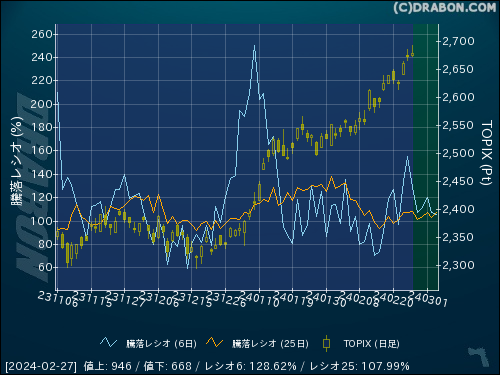Viewport: 500px width, 375px height.
Task: Click the orange 騰落レシオ (25日) legend line icon
Action: (x=214, y=343)
